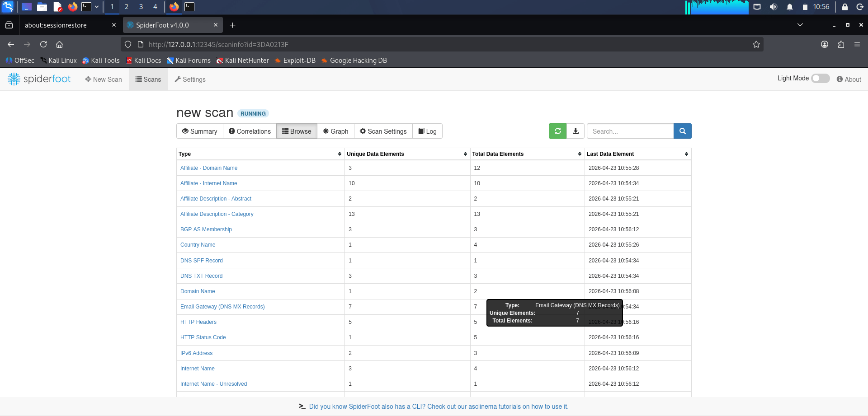Click New Scan in the navbar

click(x=103, y=79)
